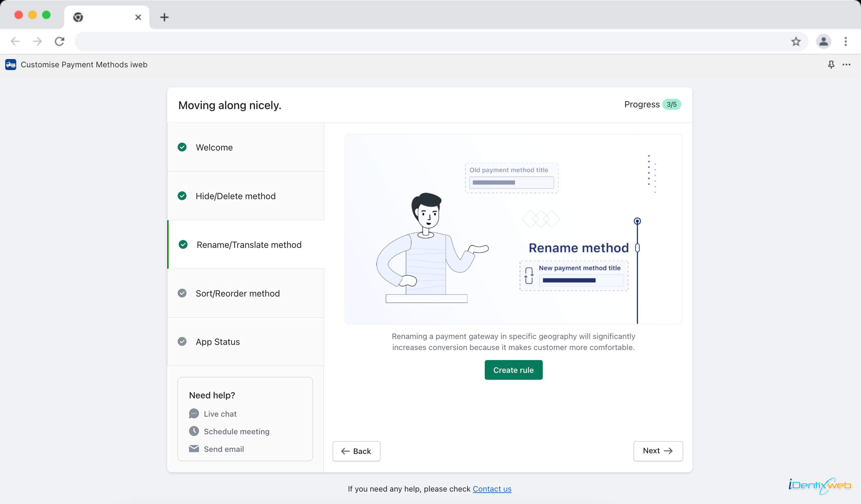Proceed with the Next button

658,451
